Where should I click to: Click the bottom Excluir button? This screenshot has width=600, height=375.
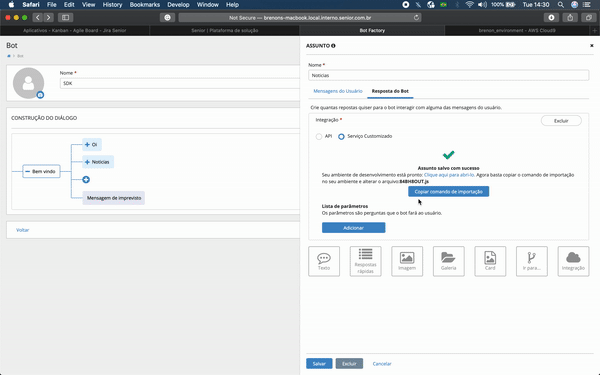tap(349, 364)
